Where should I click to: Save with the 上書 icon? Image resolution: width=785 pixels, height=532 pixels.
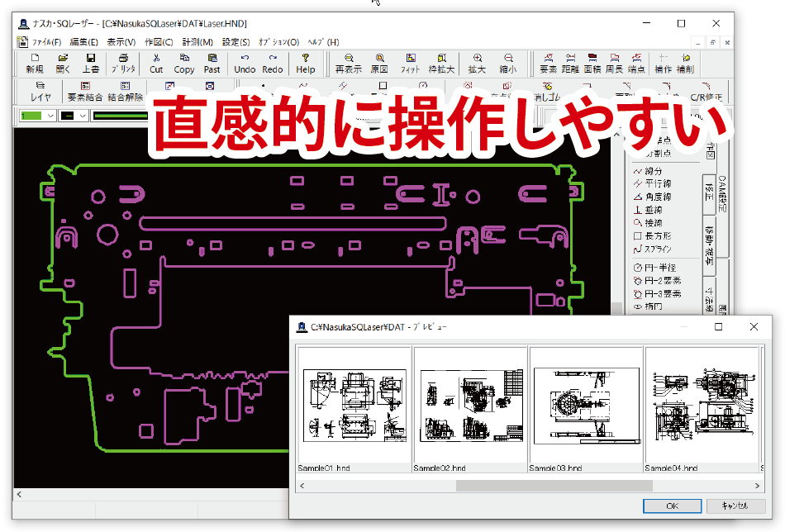[91, 64]
